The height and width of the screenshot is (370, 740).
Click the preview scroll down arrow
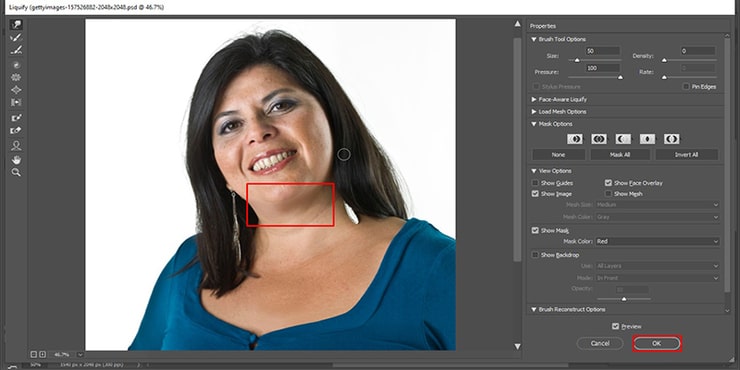tap(518, 346)
